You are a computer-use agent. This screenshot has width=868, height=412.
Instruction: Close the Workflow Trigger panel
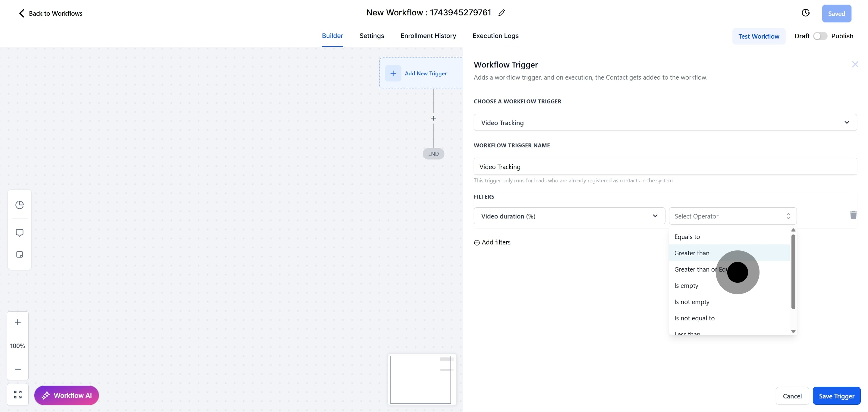click(855, 64)
